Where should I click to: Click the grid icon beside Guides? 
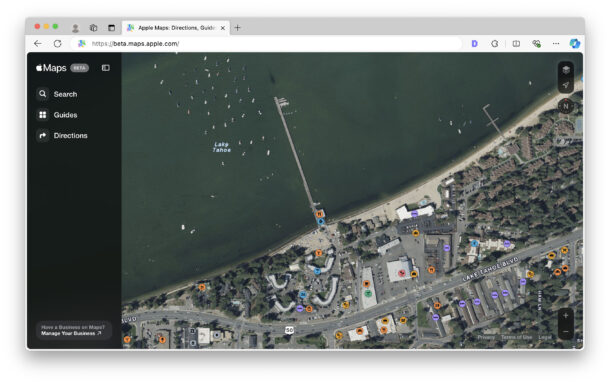point(43,115)
